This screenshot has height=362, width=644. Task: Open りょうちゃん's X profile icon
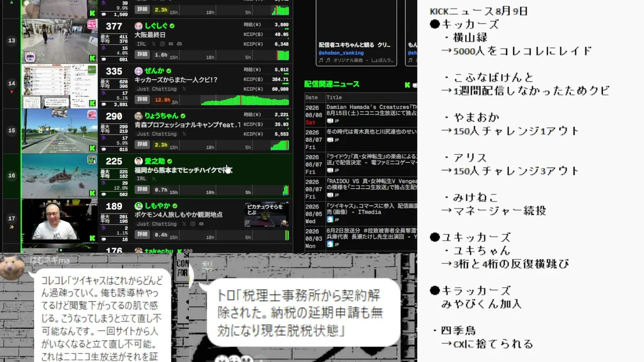coord(184,134)
